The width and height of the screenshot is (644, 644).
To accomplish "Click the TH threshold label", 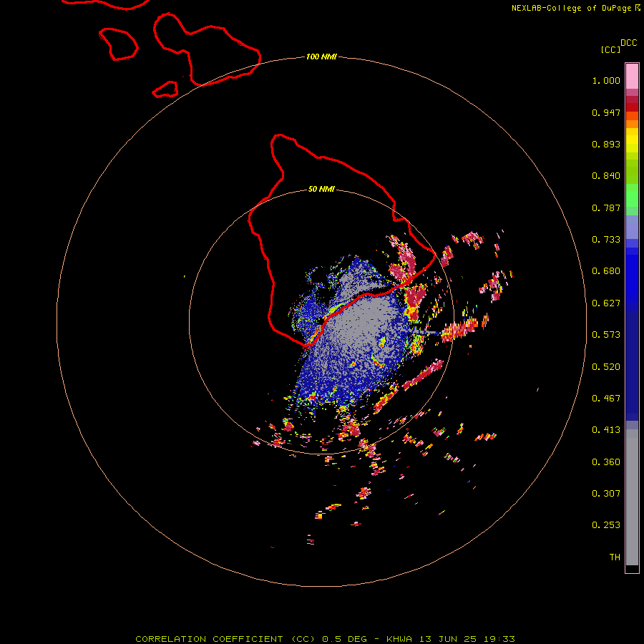I will (x=615, y=557).
